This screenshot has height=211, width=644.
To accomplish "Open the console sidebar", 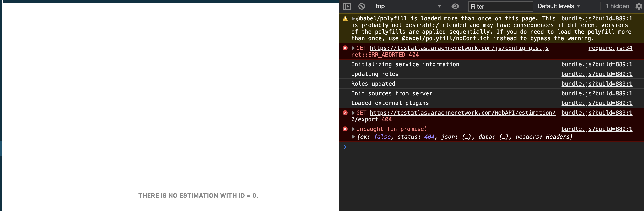I will point(347,6).
